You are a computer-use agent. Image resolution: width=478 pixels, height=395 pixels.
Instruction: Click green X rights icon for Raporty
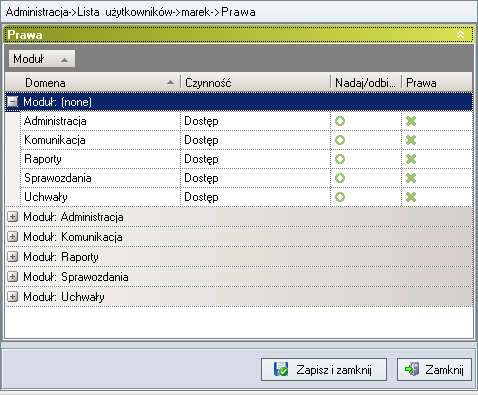[x=411, y=159]
